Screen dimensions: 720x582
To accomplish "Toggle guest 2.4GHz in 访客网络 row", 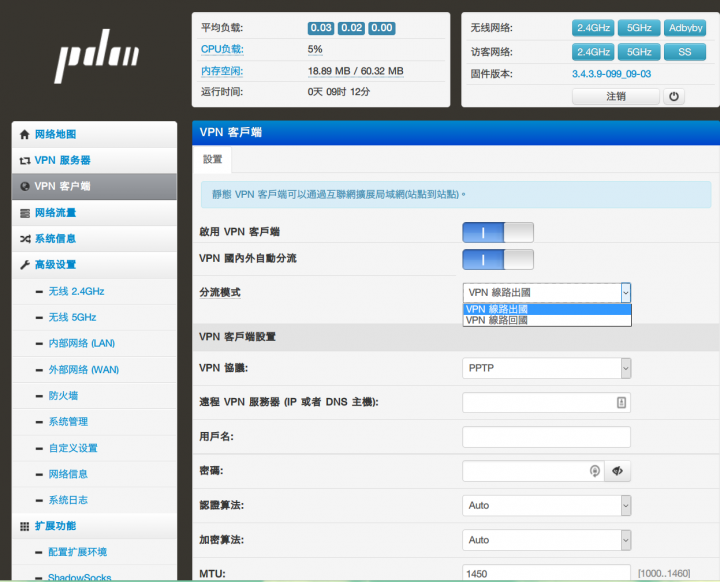I will (593, 52).
